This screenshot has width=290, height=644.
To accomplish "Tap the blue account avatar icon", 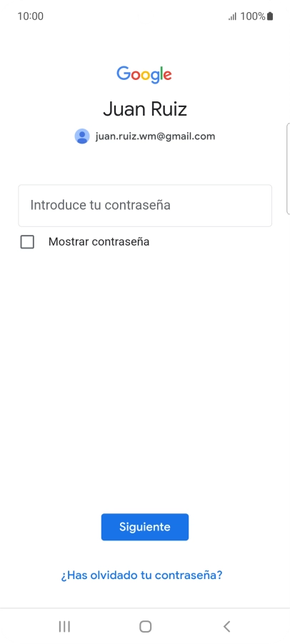I will pos(82,136).
